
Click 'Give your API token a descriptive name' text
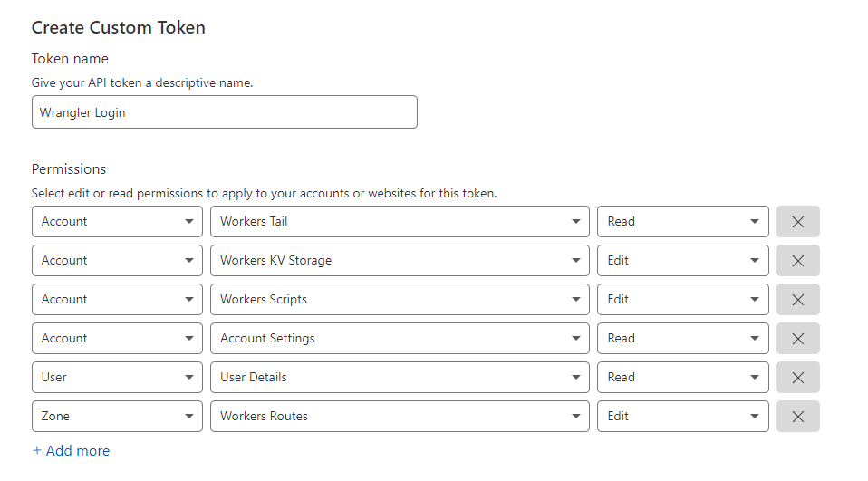click(x=142, y=83)
